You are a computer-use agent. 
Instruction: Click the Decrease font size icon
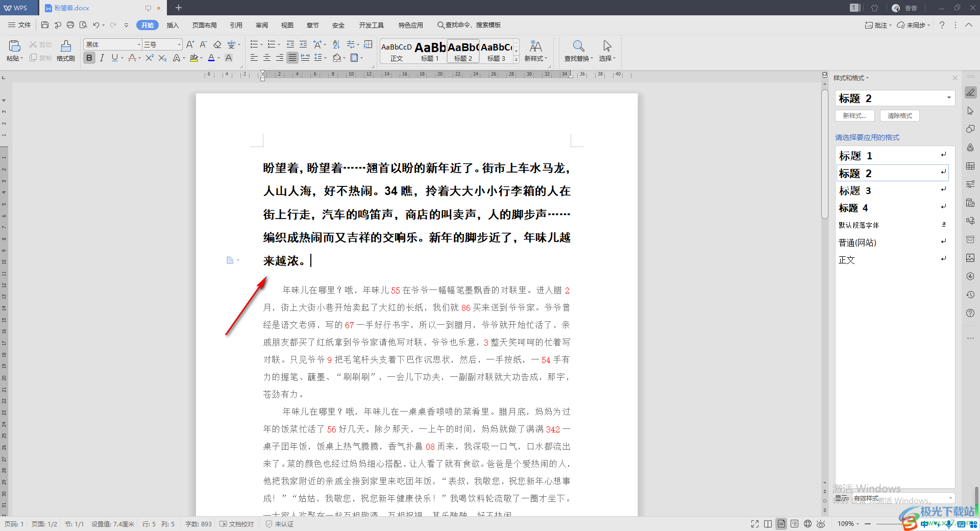point(203,44)
